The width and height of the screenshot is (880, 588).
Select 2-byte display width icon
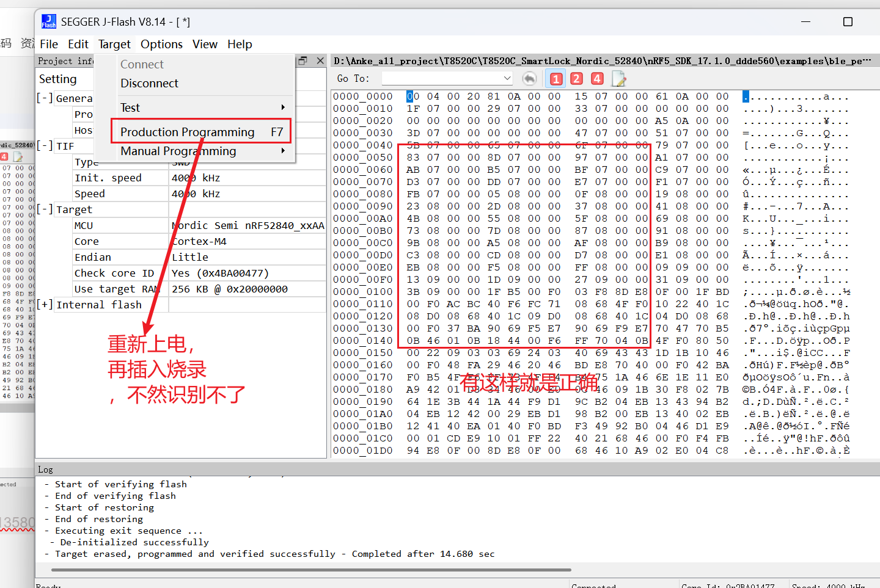point(576,79)
